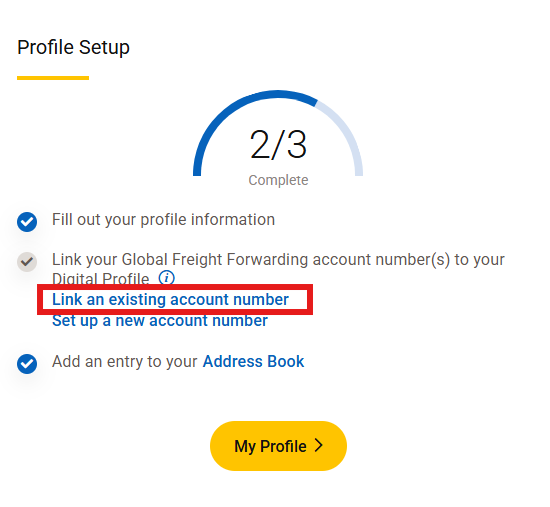The image size is (550, 507).
Task: Click the Digital Profile text
Action: pyautogui.click(x=100, y=279)
